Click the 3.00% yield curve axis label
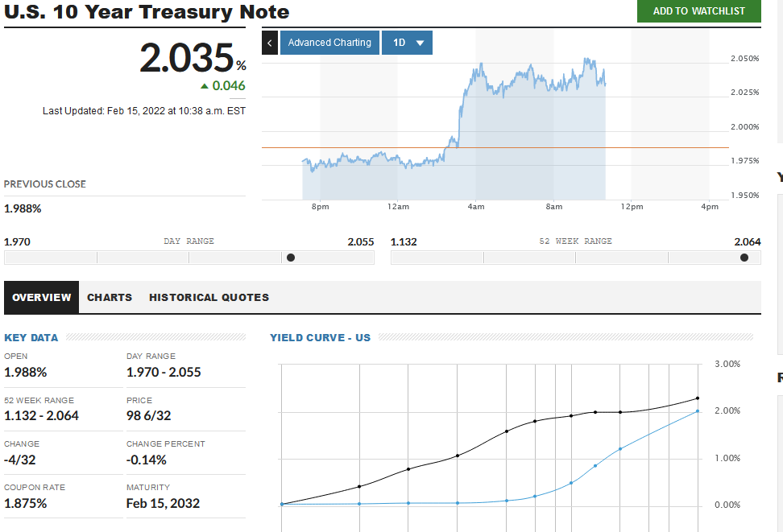 click(727, 364)
